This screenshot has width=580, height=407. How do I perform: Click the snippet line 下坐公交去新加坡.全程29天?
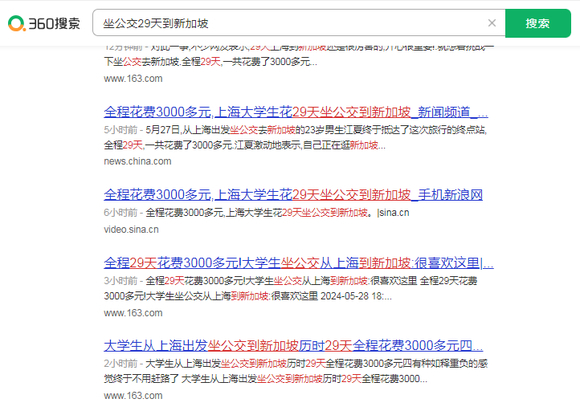210,61
